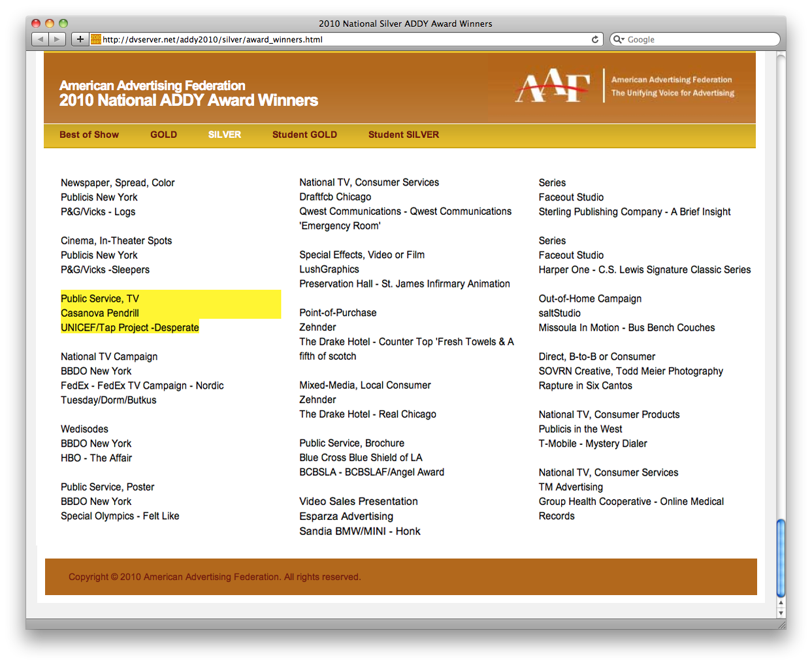
Task: Select the SILVER tab
Action: click(x=225, y=135)
